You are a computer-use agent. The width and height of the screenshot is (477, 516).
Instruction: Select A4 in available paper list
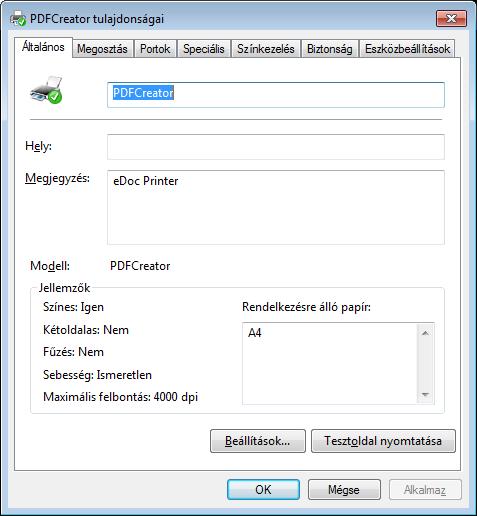(255, 333)
